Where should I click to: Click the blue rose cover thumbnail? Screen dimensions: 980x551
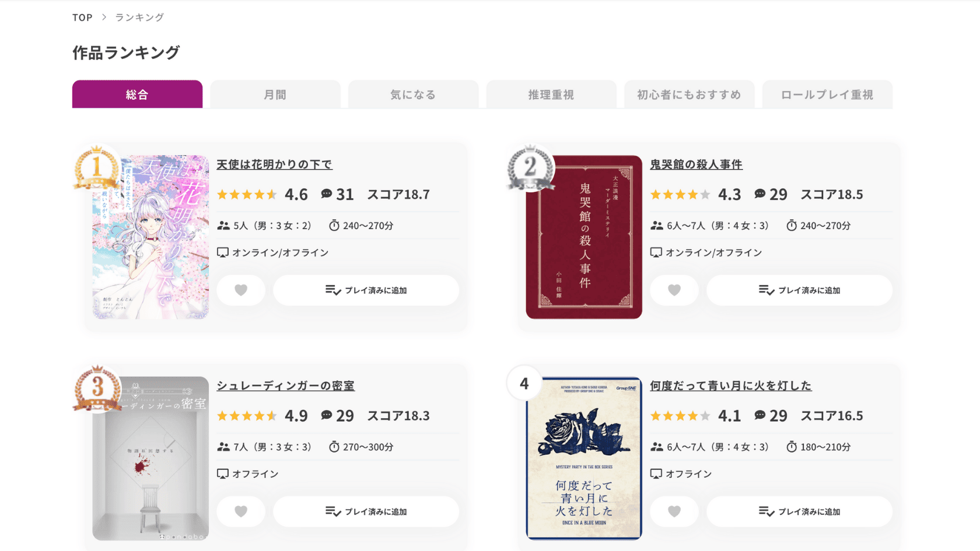(x=584, y=458)
